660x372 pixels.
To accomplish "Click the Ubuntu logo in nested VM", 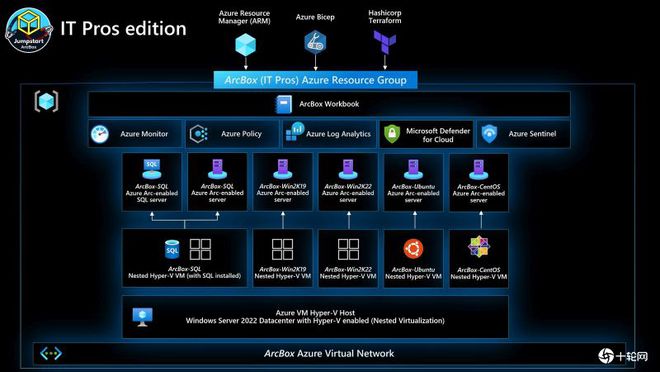I will [x=413, y=248].
